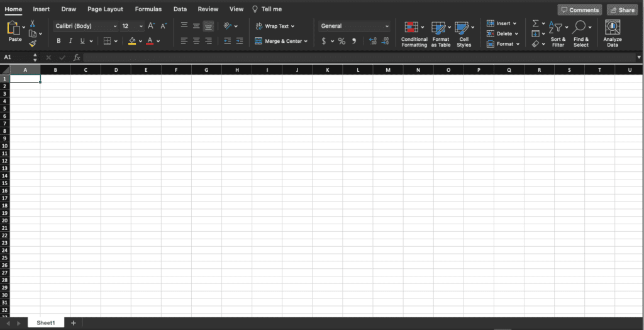The width and height of the screenshot is (644, 330).
Task: Select the Sheet1 tab
Action: (45, 323)
